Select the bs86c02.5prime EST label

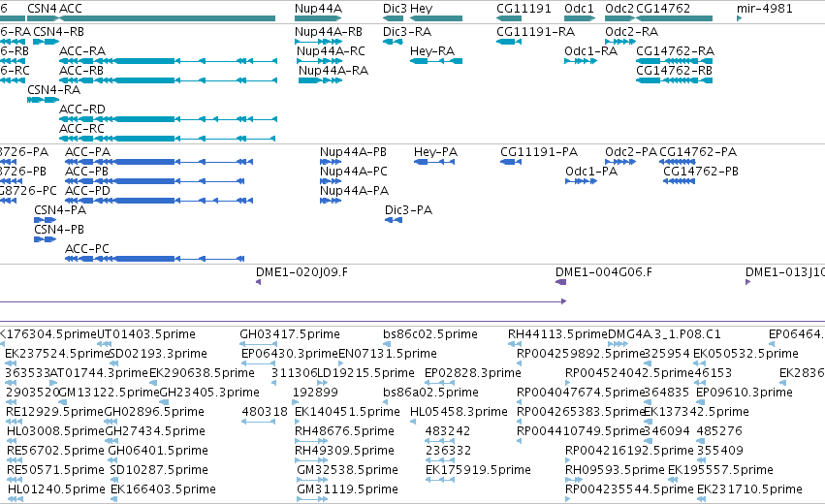click(429, 334)
